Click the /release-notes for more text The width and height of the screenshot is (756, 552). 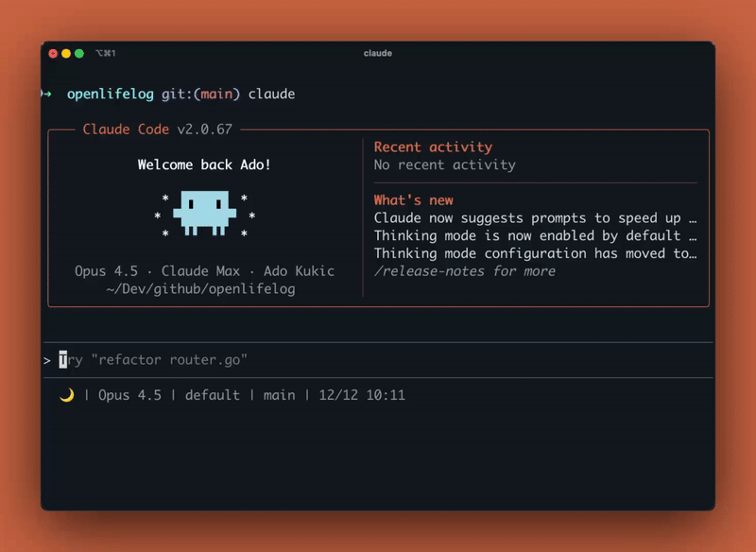(464, 271)
